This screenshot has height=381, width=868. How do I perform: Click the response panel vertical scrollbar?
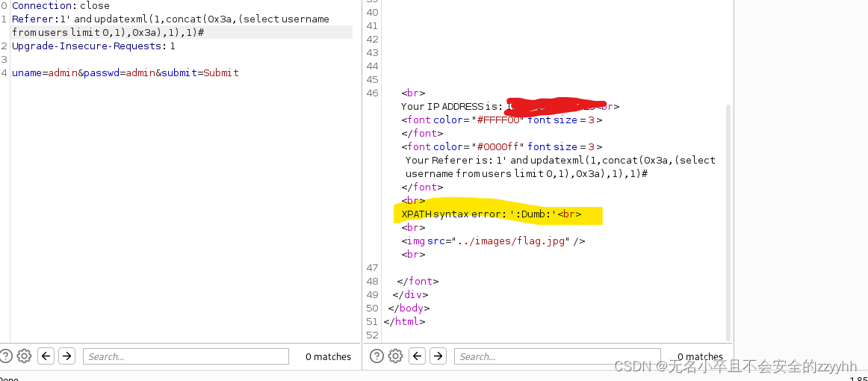[728, 222]
